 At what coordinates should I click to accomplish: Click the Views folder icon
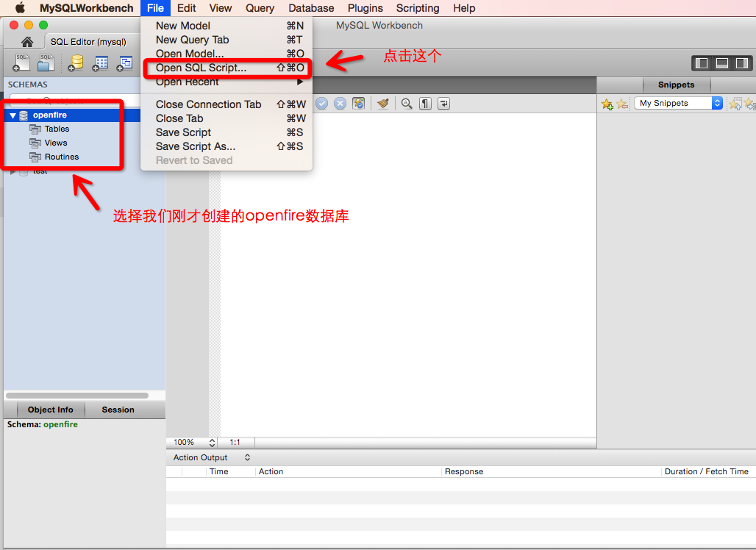coord(35,143)
